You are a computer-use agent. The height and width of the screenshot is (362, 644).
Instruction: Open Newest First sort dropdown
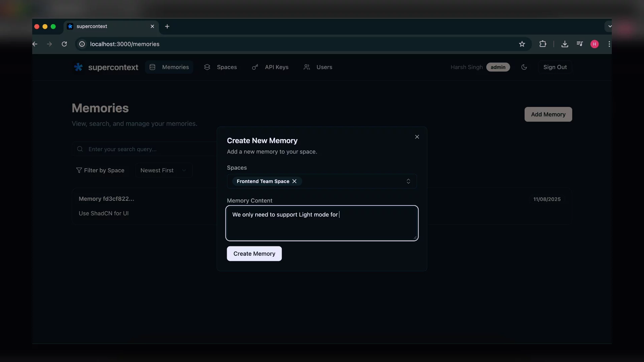(x=163, y=170)
